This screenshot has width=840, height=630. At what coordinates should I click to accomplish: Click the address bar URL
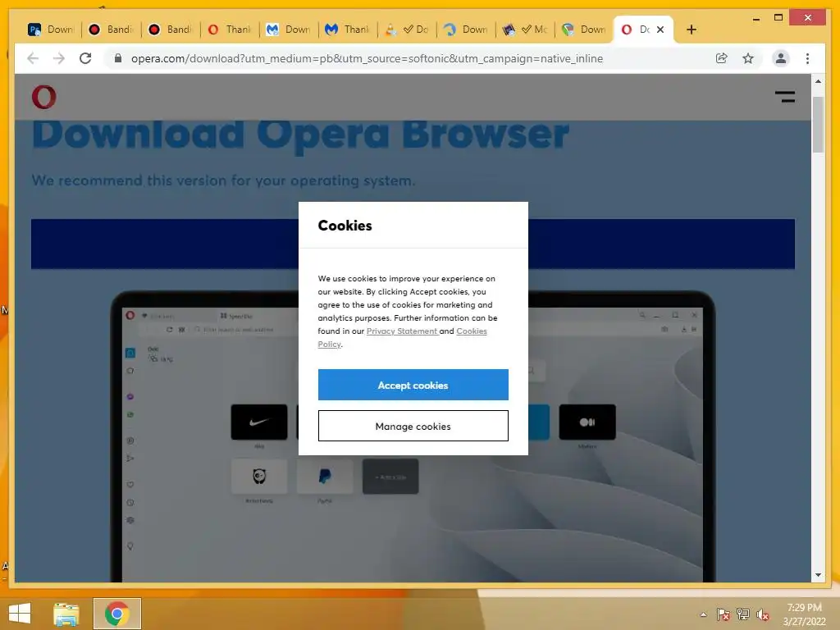coord(367,58)
